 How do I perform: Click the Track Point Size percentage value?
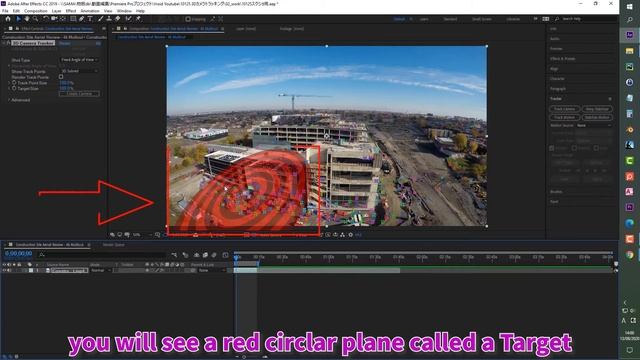(66, 82)
